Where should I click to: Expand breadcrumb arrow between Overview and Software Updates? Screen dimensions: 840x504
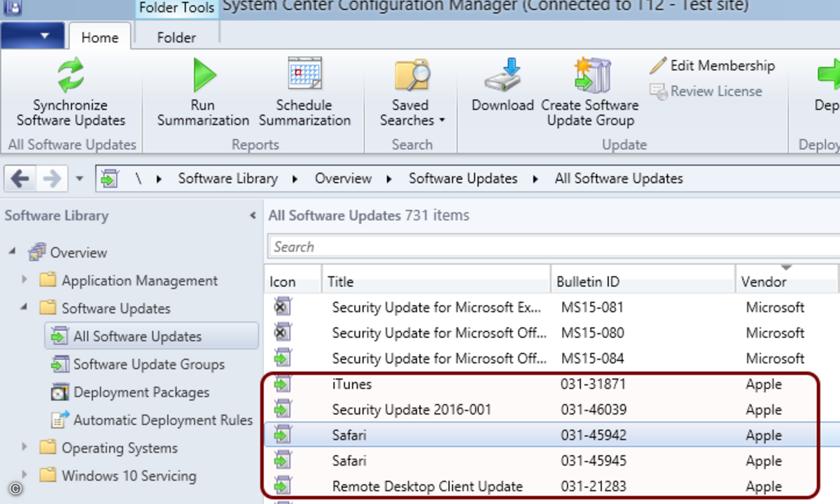click(390, 178)
